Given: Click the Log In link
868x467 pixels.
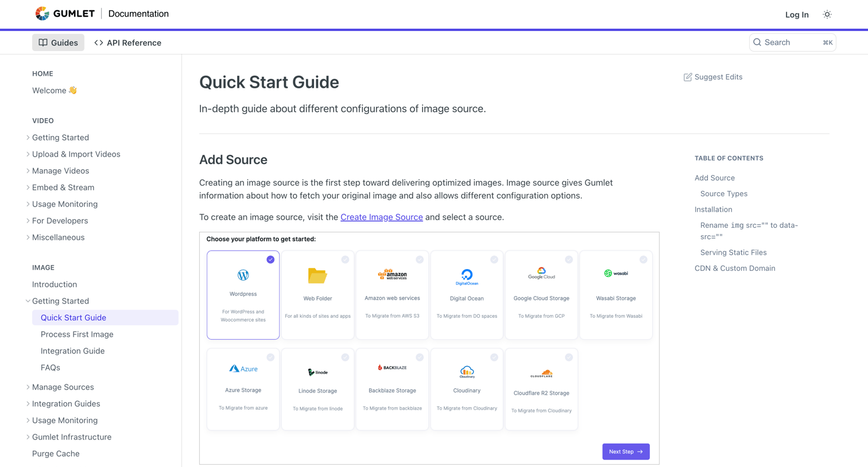Looking at the screenshot, I should click(797, 14).
